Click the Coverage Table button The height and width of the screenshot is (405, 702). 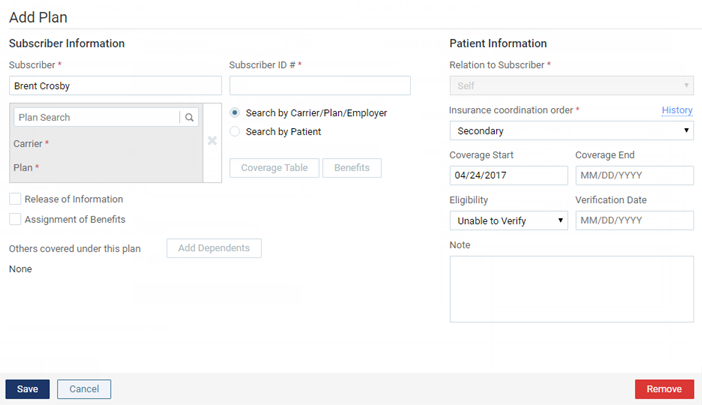[274, 168]
